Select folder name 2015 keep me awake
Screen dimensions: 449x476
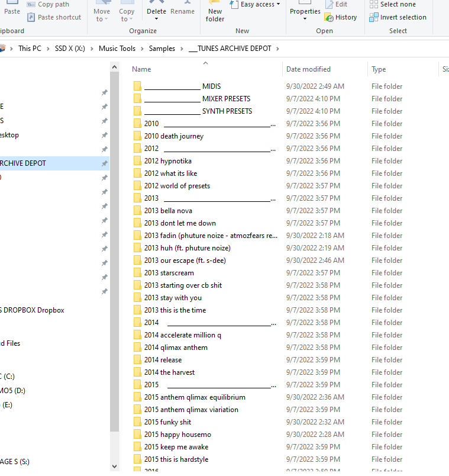click(x=176, y=447)
